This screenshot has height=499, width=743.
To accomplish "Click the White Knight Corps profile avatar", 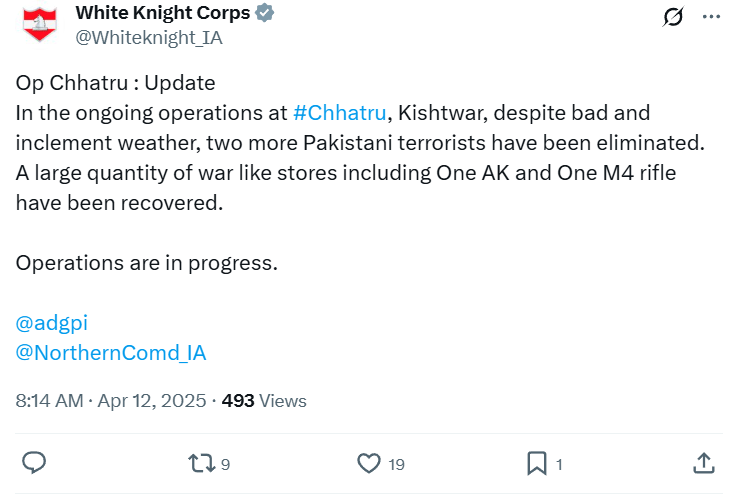I will 40,24.
